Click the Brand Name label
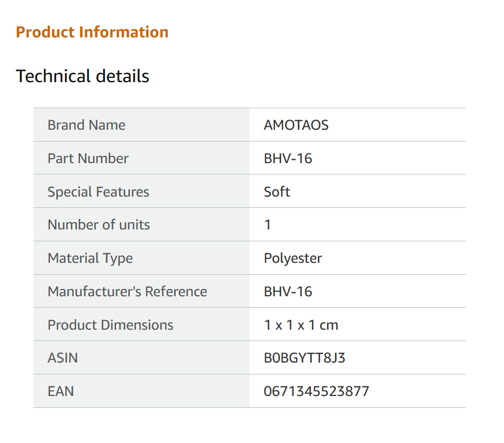504x443 pixels. tap(86, 125)
